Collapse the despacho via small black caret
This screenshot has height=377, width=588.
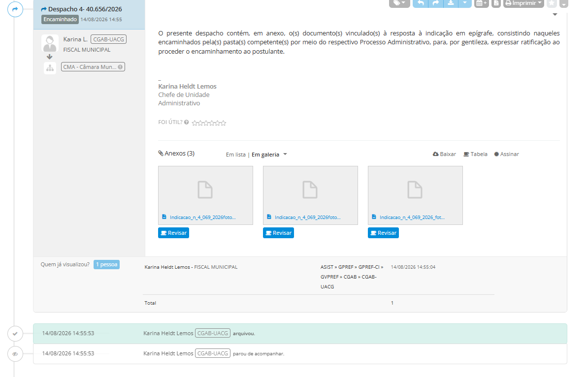[x=555, y=15]
